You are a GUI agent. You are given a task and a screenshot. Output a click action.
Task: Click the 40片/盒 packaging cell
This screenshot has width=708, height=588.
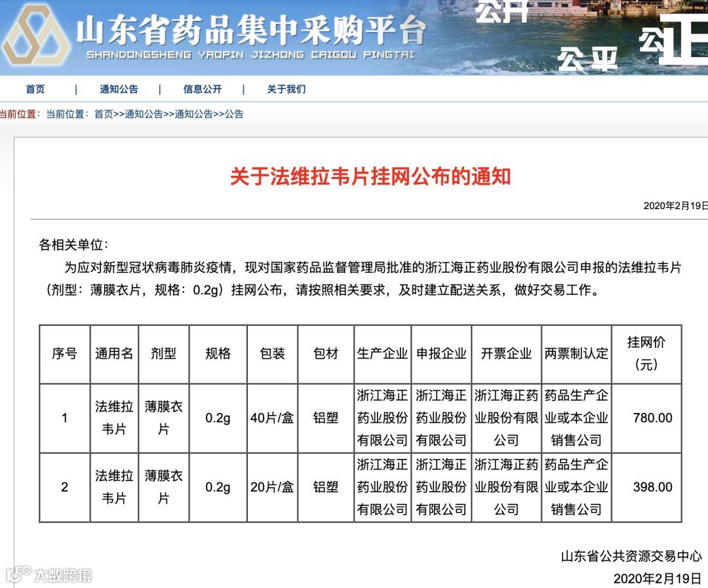pos(272,418)
